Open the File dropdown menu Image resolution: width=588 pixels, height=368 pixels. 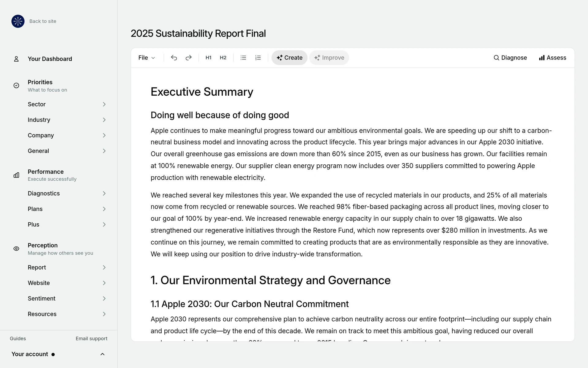tap(147, 58)
